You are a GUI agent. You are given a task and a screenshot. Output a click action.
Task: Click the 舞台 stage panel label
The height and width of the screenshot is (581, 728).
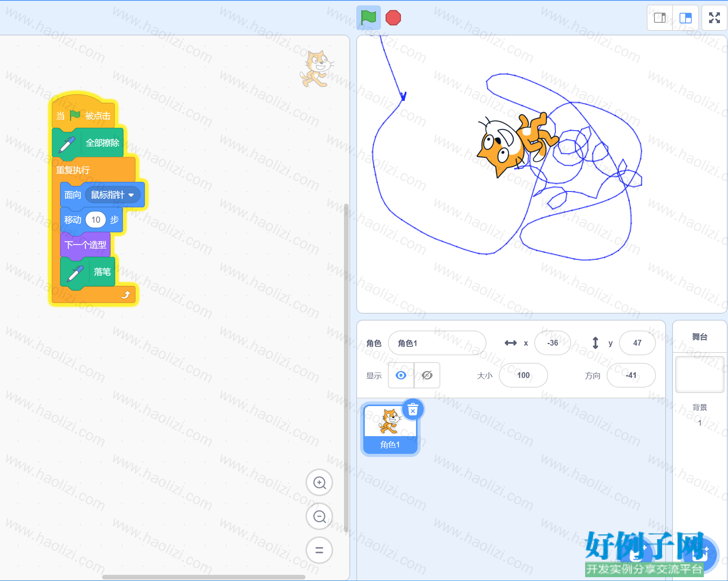[700, 337]
